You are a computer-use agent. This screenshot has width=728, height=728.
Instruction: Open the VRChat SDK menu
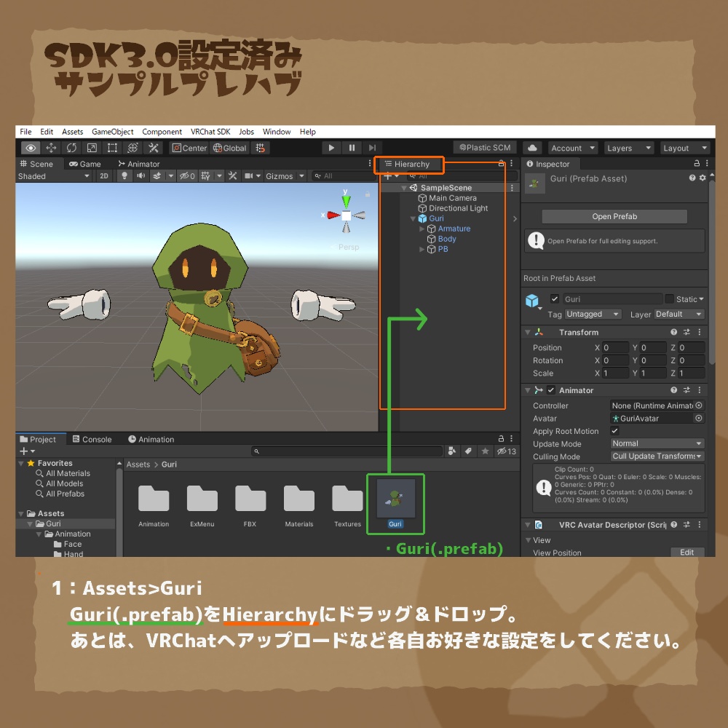pos(210,132)
